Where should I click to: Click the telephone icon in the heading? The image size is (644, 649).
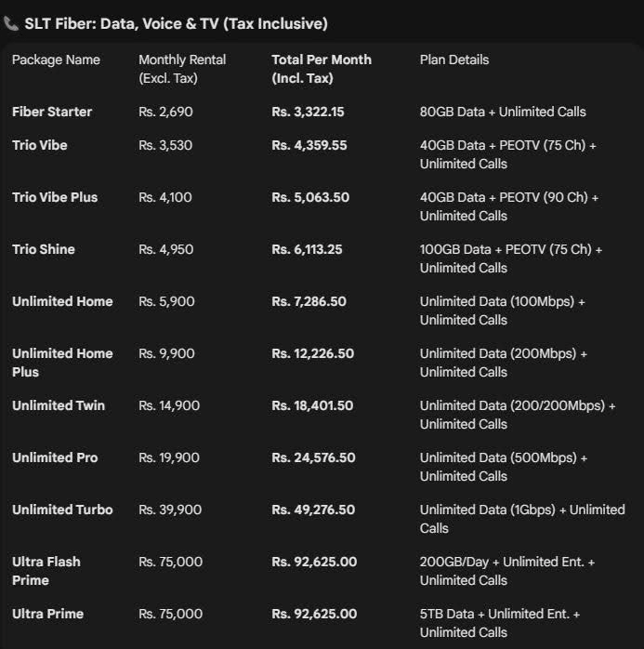click(x=11, y=24)
